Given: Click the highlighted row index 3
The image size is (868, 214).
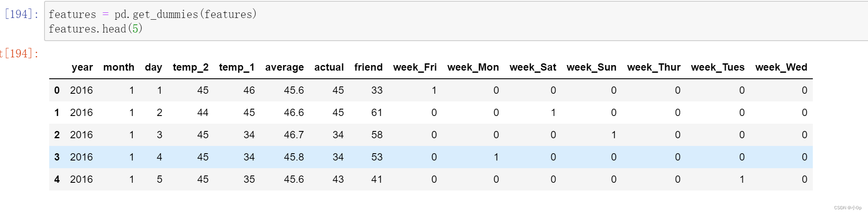Looking at the screenshot, I should pos(57,157).
